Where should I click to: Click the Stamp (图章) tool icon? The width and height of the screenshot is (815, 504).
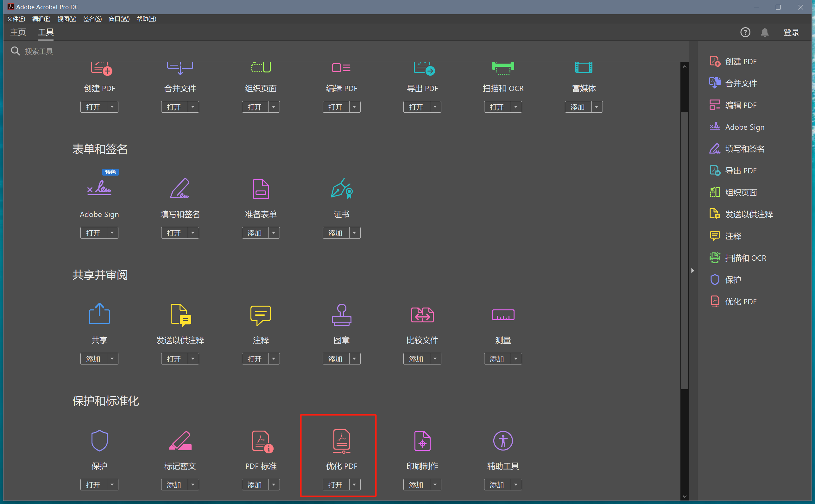click(x=341, y=315)
